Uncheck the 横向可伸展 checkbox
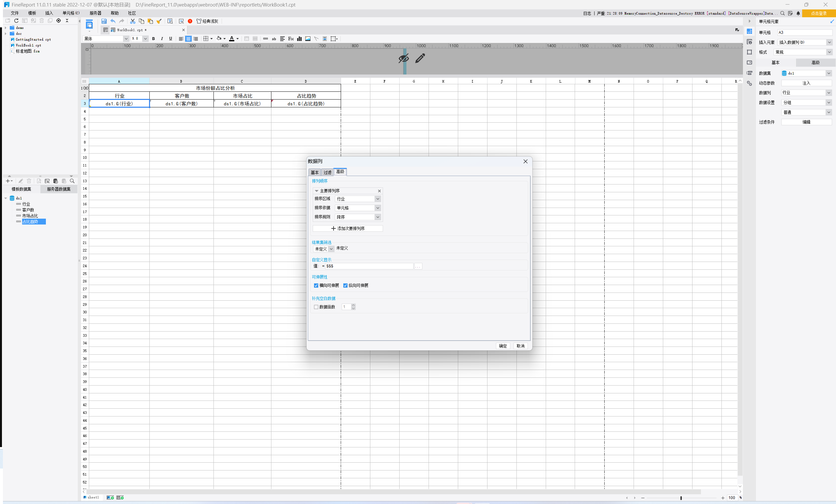 click(316, 286)
